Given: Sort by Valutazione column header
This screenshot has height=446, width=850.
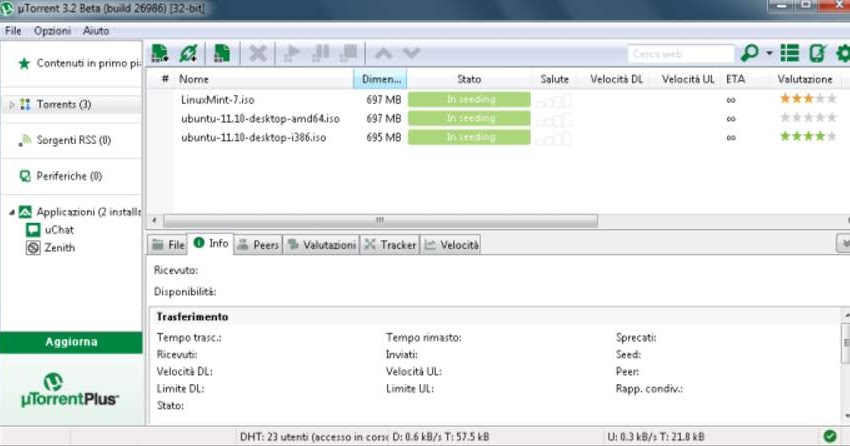Looking at the screenshot, I should 805,79.
